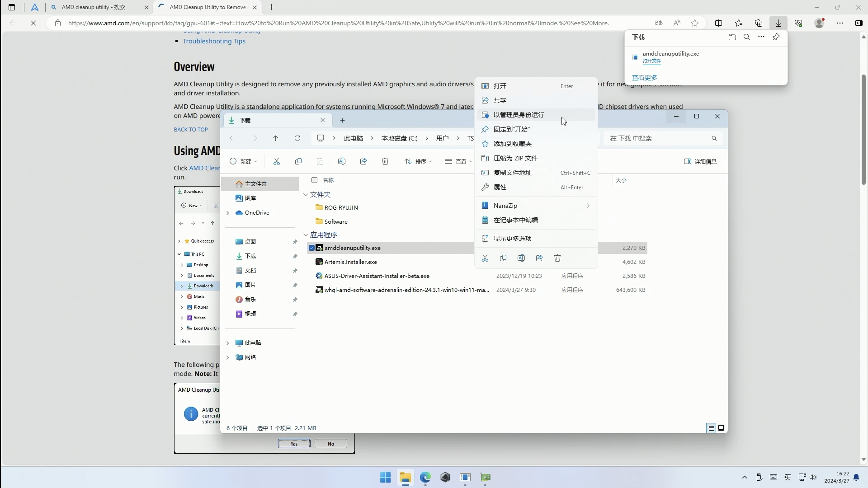Screen dimensions: 868x488
Task: Select the Cut icon in Explorer toolbar
Action: pos(277,161)
